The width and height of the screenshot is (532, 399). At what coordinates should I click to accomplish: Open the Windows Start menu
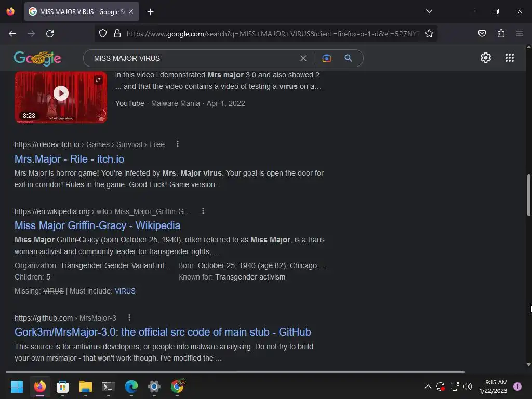17,386
